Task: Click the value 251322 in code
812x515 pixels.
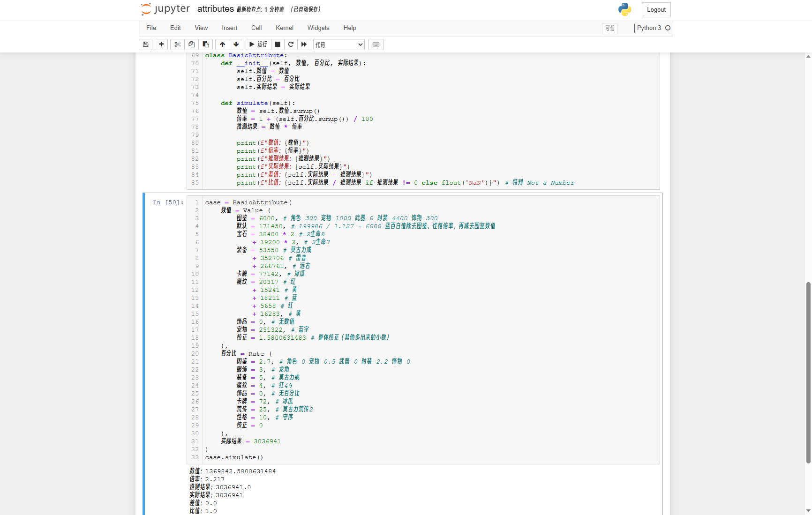Action: (x=271, y=330)
